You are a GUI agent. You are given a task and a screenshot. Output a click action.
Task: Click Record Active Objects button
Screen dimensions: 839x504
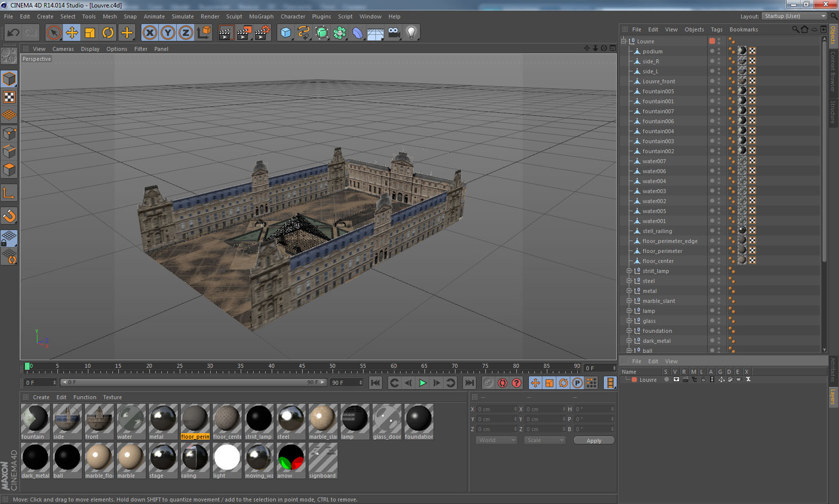point(488,383)
